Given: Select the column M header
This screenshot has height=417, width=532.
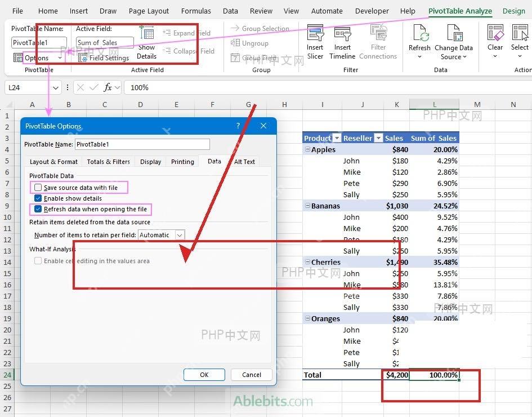Looking at the screenshot, I should coord(477,105).
